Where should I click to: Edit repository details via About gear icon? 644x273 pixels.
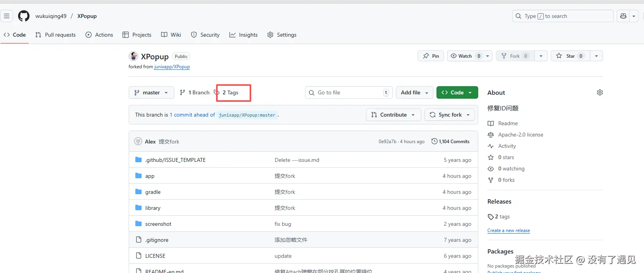tap(600, 92)
